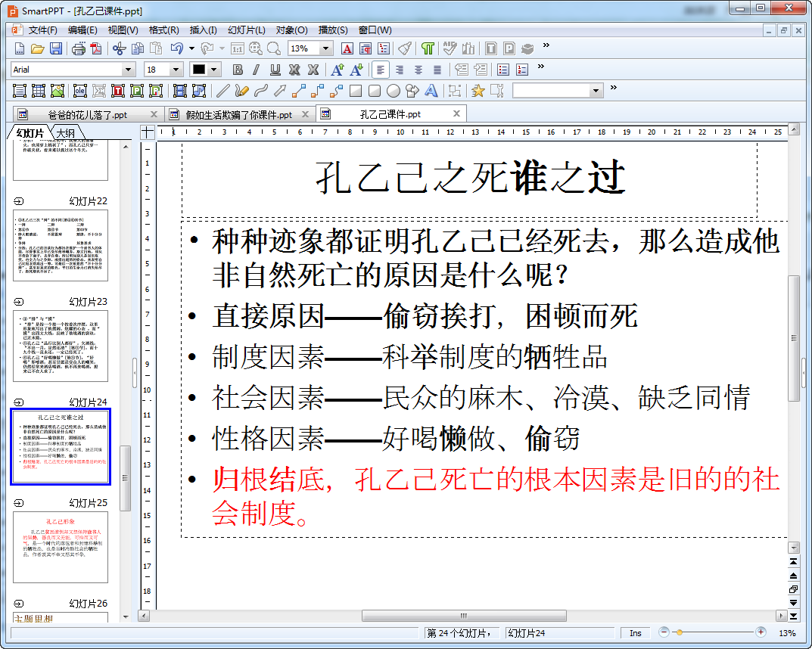This screenshot has height=649, width=812.
Task: Switch to the 大纲 outline tab
Action: pyautogui.click(x=66, y=133)
